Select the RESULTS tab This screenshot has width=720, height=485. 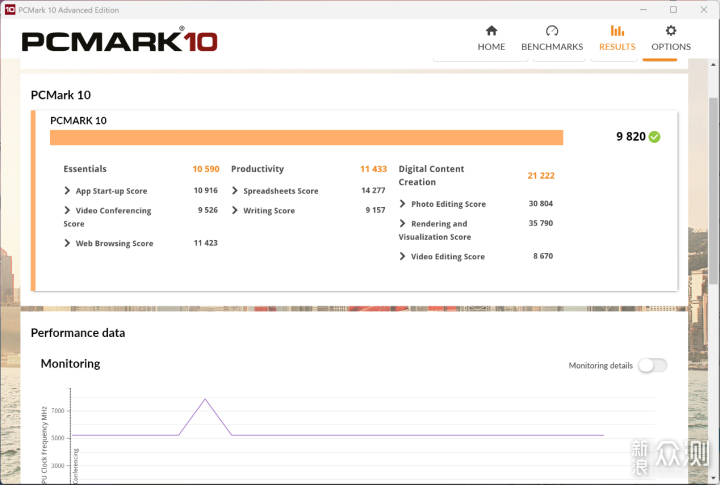click(617, 38)
